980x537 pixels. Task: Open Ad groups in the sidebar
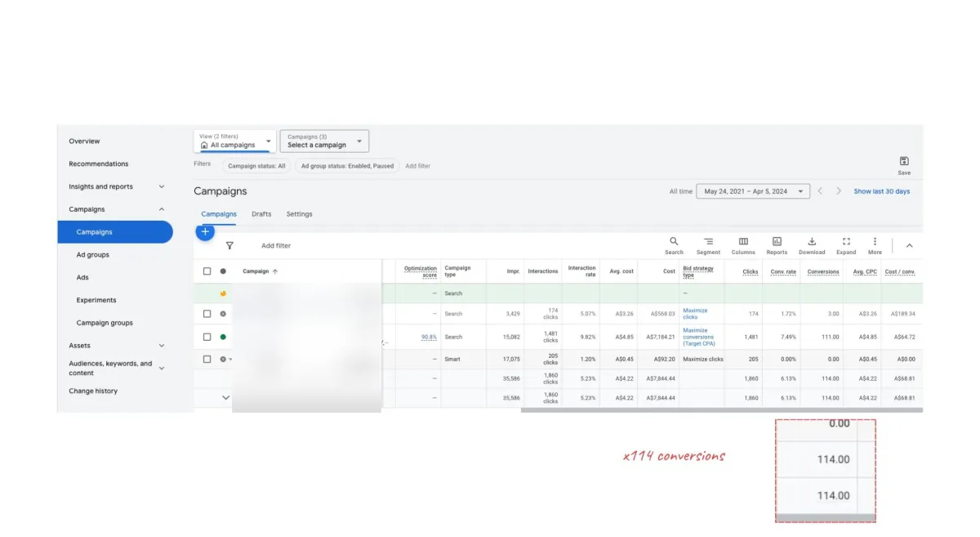tap(93, 255)
